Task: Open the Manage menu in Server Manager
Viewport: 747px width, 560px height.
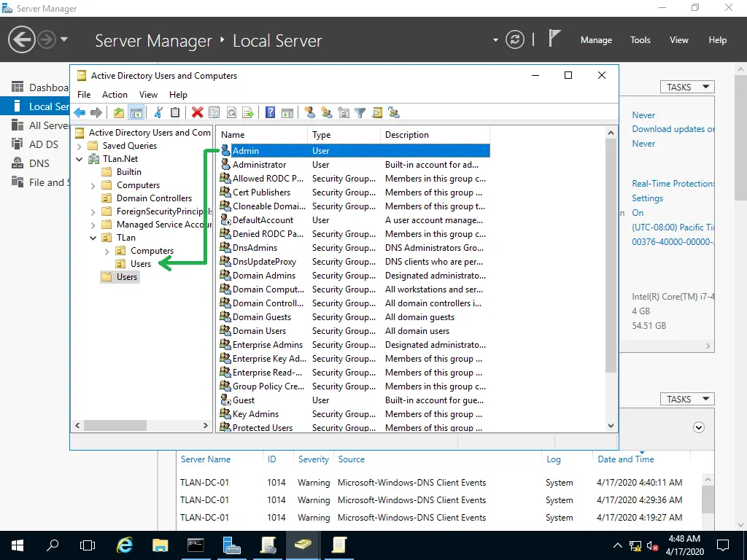Action: (x=596, y=40)
